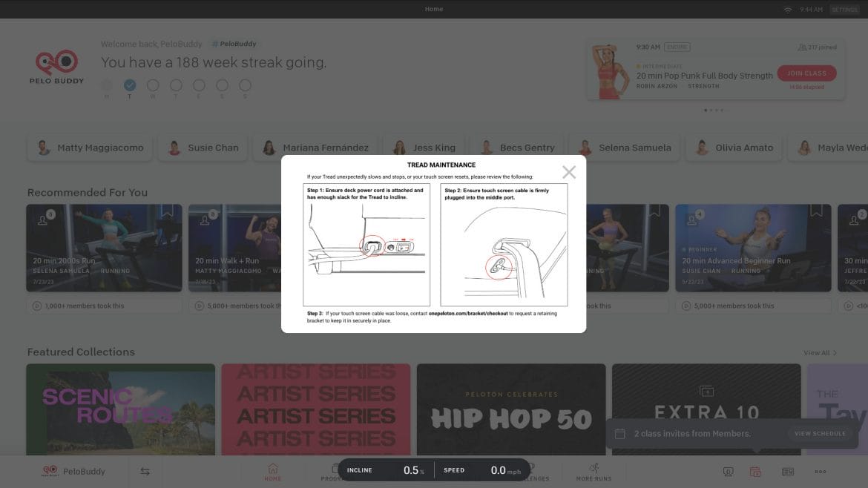Image resolution: width=868 pixels, height=488 pixels.
Task: Choose instructor Jess King
Action: (x=424, y=148)
